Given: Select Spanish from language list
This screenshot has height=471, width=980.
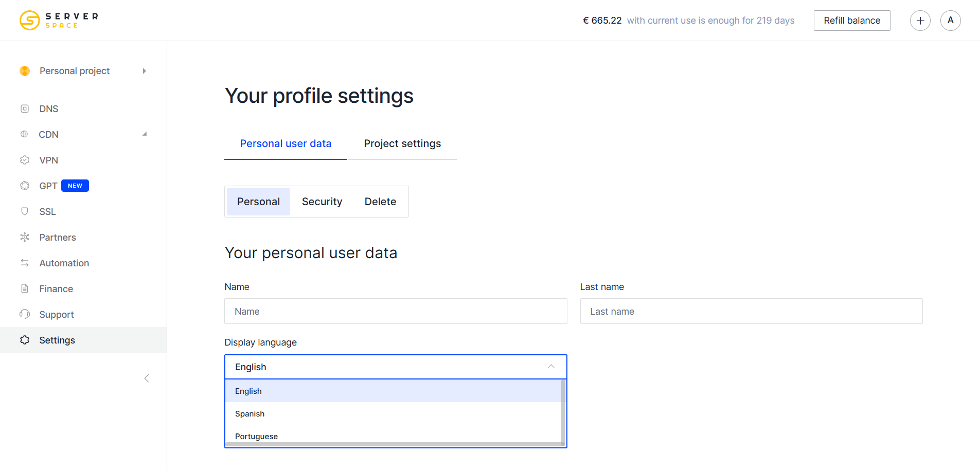Looking at the screenshot, I should coord(393,413).
